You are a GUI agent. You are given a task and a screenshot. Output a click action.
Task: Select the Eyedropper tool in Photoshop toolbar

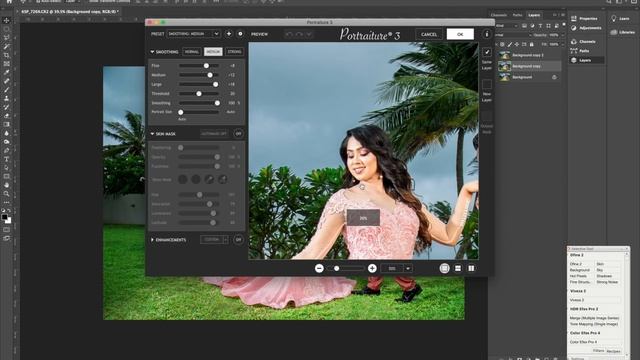(x=6, y=72)
